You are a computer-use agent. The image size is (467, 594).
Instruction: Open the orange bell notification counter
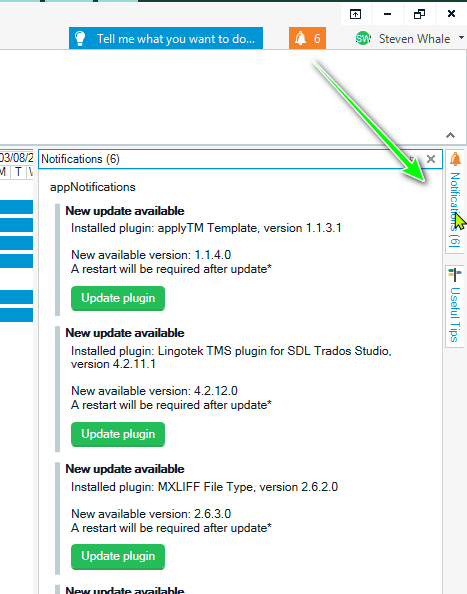click(307, 38)
